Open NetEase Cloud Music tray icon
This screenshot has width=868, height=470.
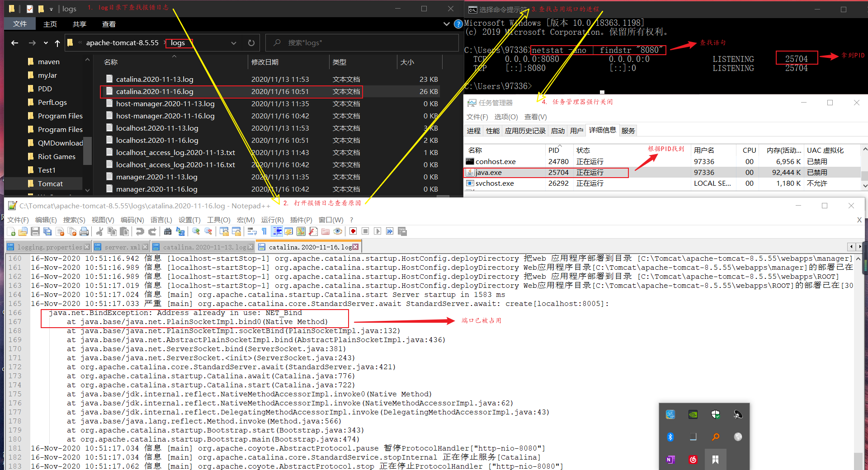[693, 460]
